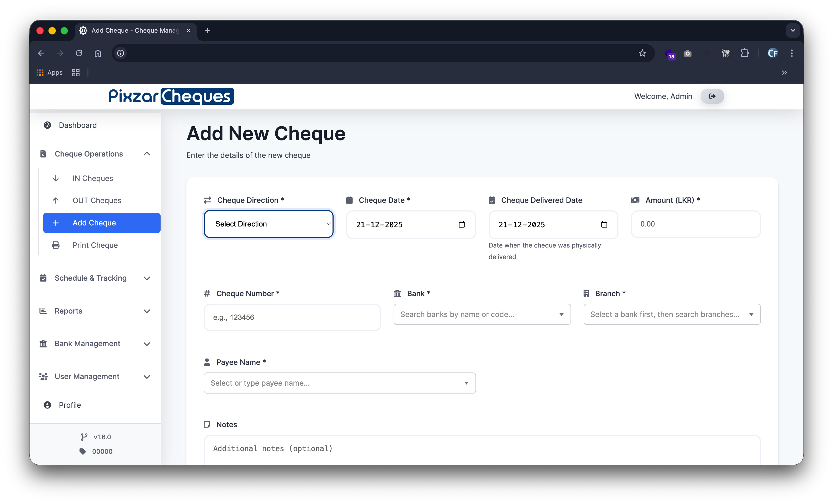Open the Dashboard link

coord(77,125)
